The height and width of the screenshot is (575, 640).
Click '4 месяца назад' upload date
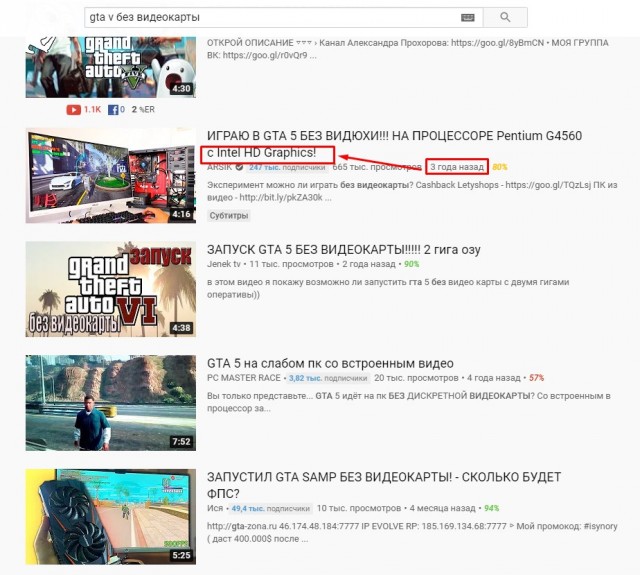(x=442, y=508)
